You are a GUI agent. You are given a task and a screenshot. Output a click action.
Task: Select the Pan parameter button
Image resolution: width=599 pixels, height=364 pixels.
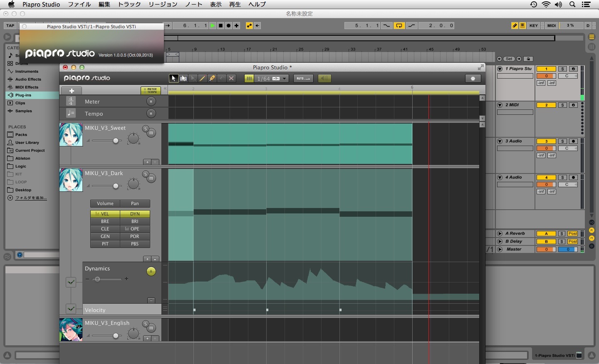[x=135, y=203]
